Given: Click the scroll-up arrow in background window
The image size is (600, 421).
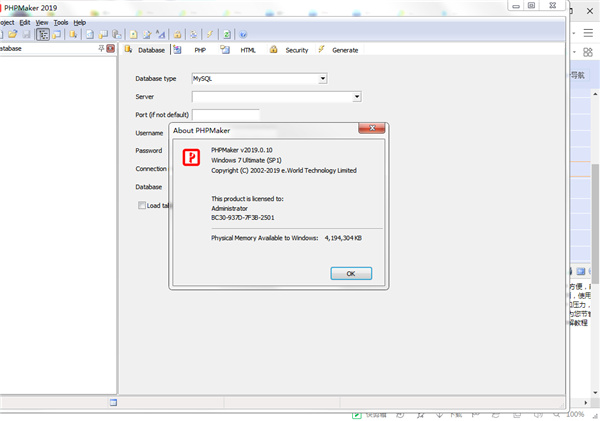Looking at the screenshot, I should pos(595,94).
